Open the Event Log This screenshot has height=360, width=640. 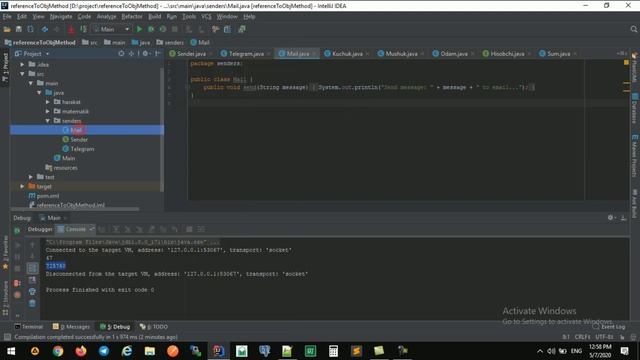609,327
